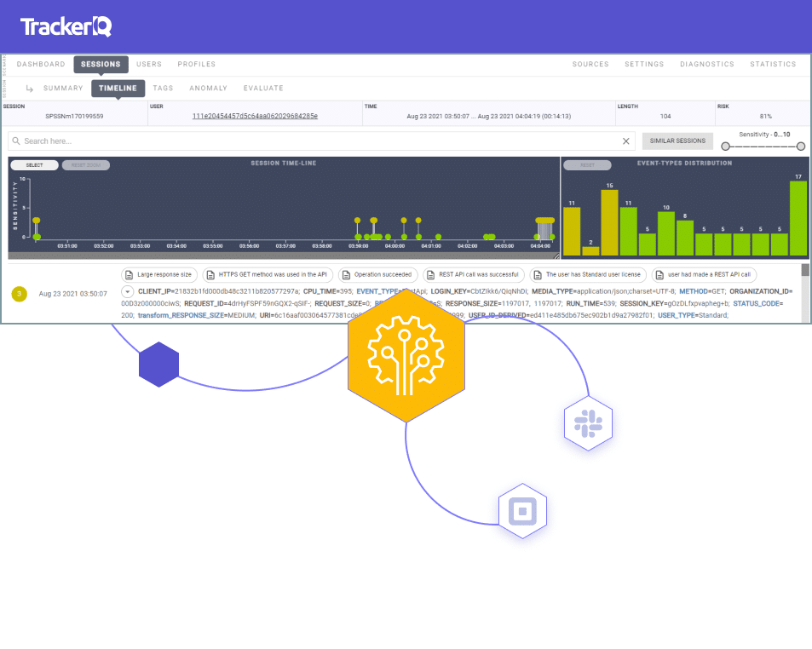Click the EVENT_TYPE field label

pos(378,291)
